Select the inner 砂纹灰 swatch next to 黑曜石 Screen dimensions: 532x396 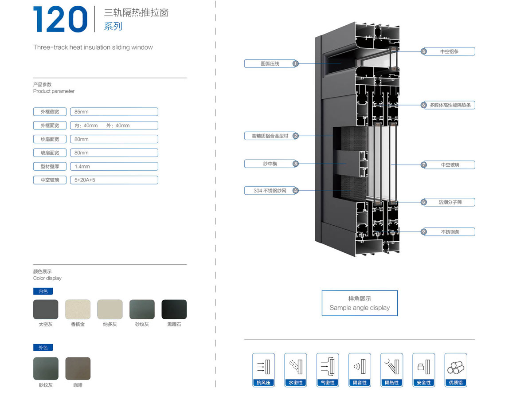[x=142, y=310]
